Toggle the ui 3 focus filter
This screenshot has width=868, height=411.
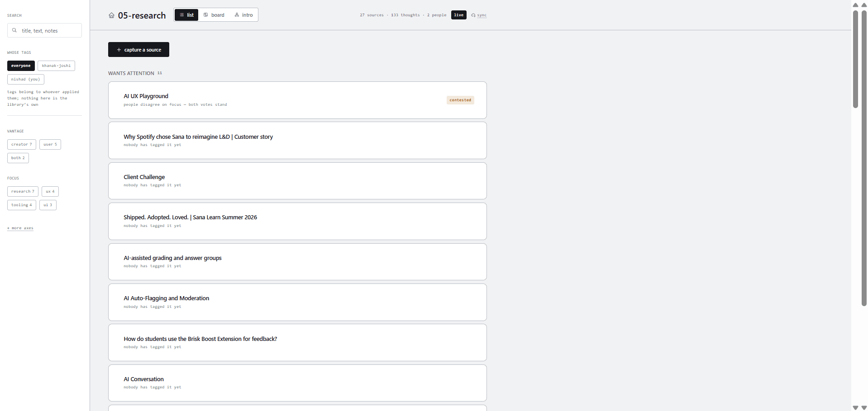click(48, 205)
